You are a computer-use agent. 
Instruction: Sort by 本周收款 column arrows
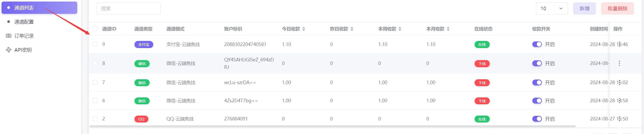(400, 29)
